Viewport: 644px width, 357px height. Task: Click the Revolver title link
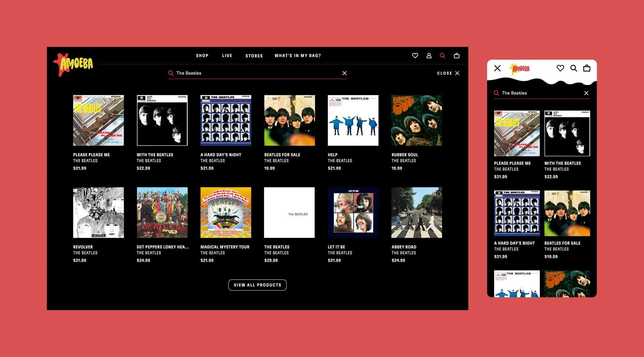coord(83,247)
